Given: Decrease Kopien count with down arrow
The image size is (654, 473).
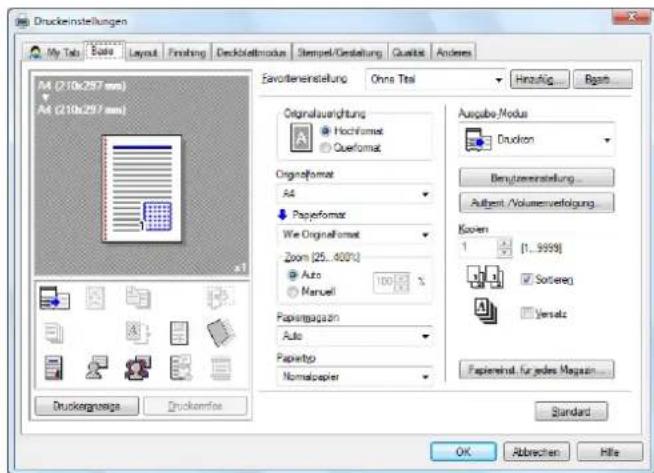Looking at the screenshot, I should (505, 252).
